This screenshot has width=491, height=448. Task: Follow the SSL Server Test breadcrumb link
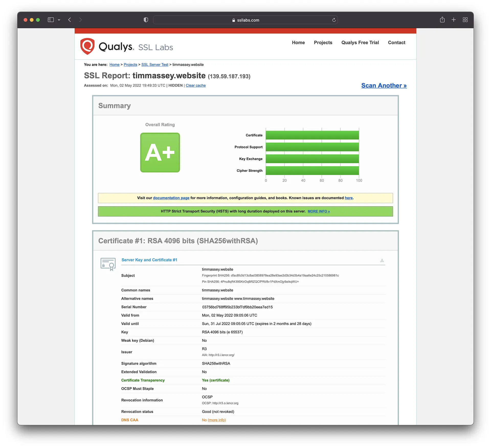click(155, 65)
